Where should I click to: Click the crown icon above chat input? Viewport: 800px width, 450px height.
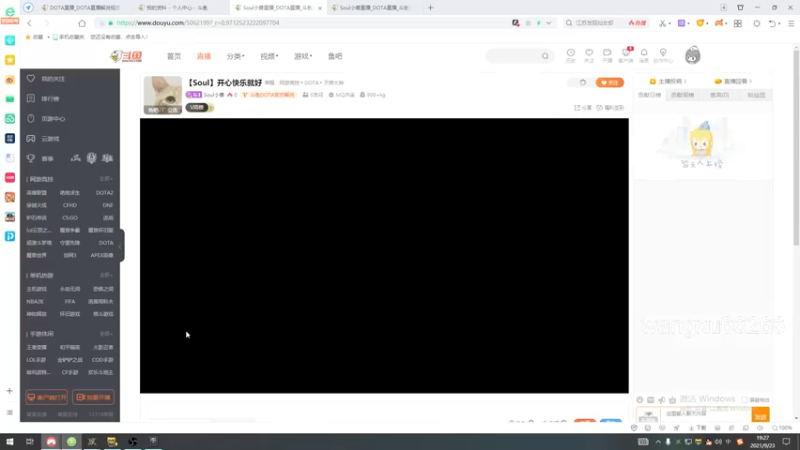(x=672, y=400)
